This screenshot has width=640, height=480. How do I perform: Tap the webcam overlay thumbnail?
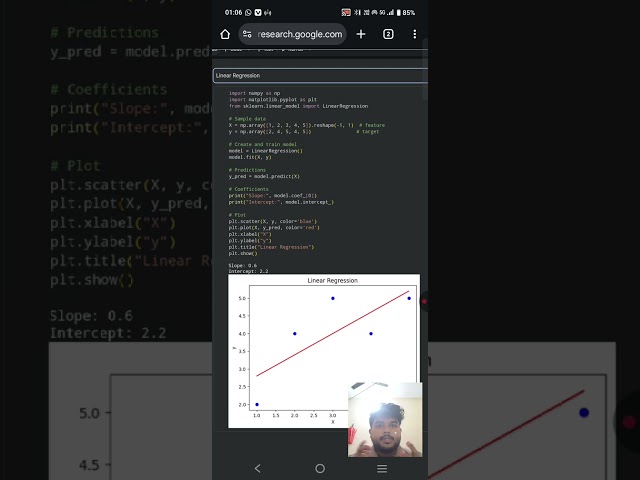coord(385,420)
